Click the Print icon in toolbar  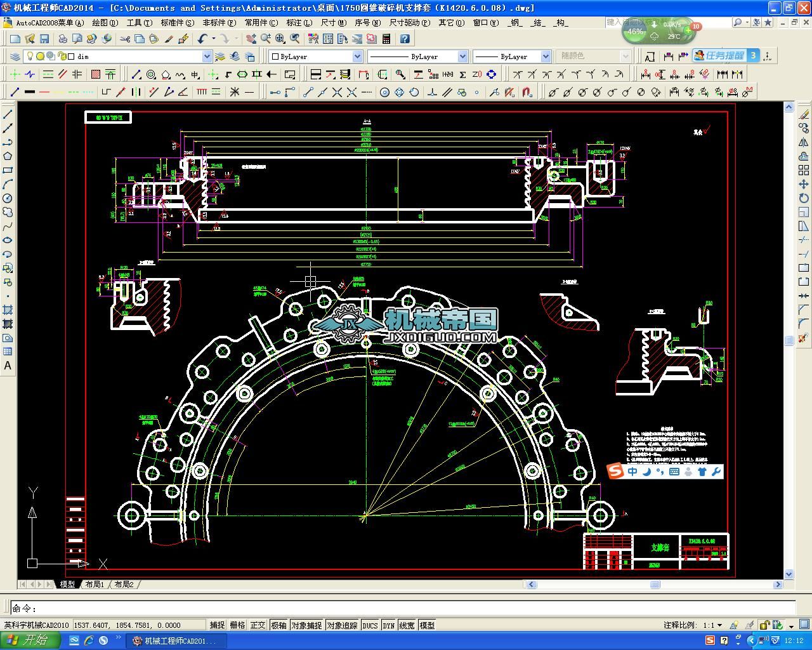click(63, 39)
